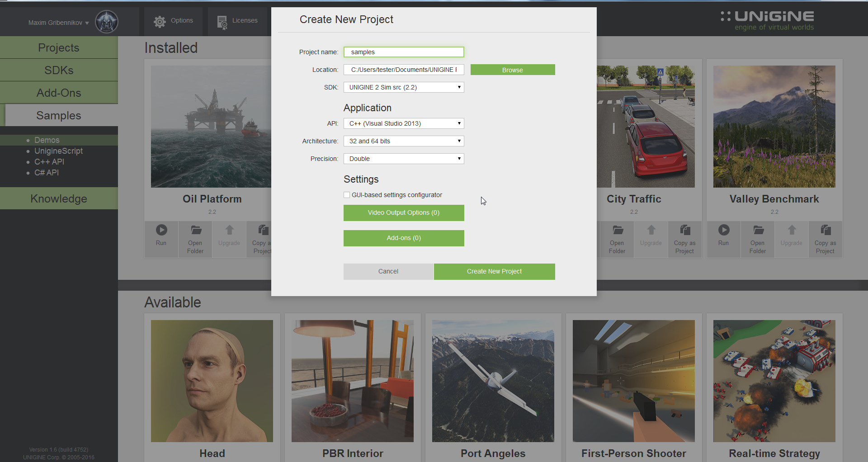
Task: Enable GUI-based settings configurator checkbox
Action: [347, 195]
